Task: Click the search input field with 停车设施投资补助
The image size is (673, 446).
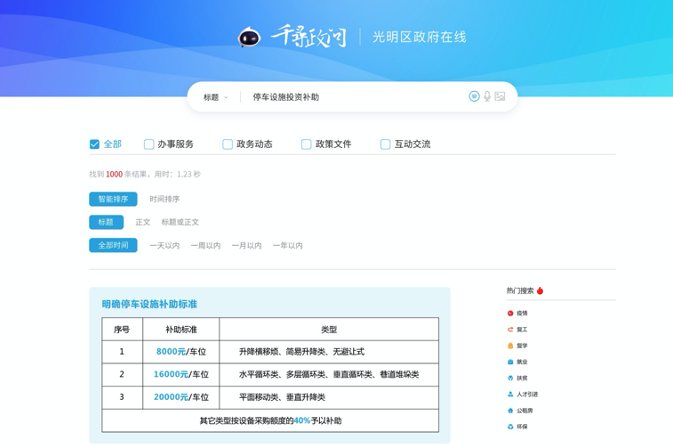Action: point(350,97)
